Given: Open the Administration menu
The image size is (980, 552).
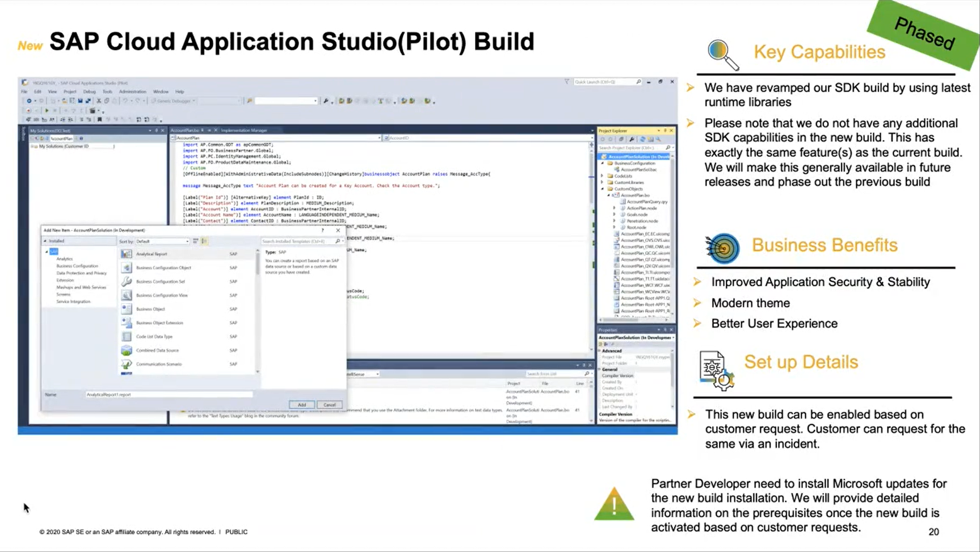Looking at the screenshot, I should [133, 91].
